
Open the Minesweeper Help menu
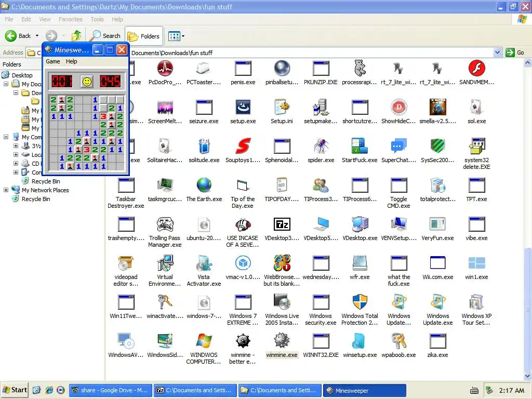pyautogui.click(x=71, y=61)
